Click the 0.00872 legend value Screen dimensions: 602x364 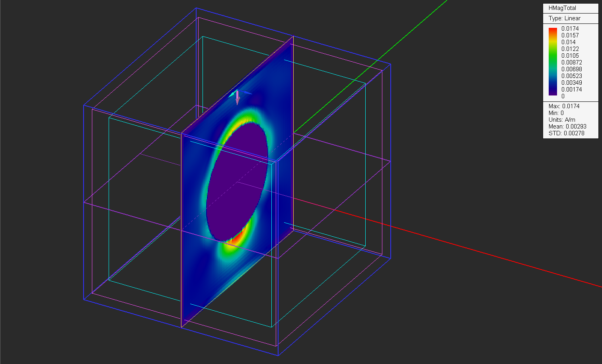click(571, 62)
